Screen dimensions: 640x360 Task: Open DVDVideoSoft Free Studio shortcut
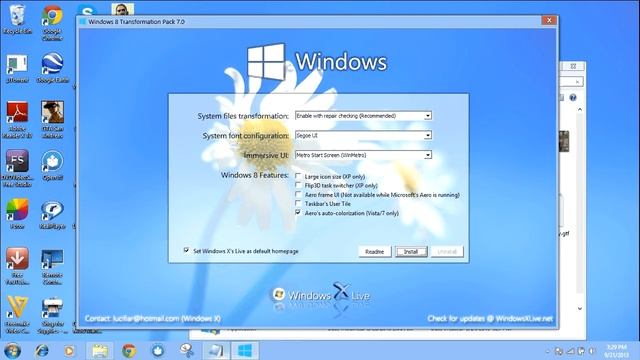(17, 168)
